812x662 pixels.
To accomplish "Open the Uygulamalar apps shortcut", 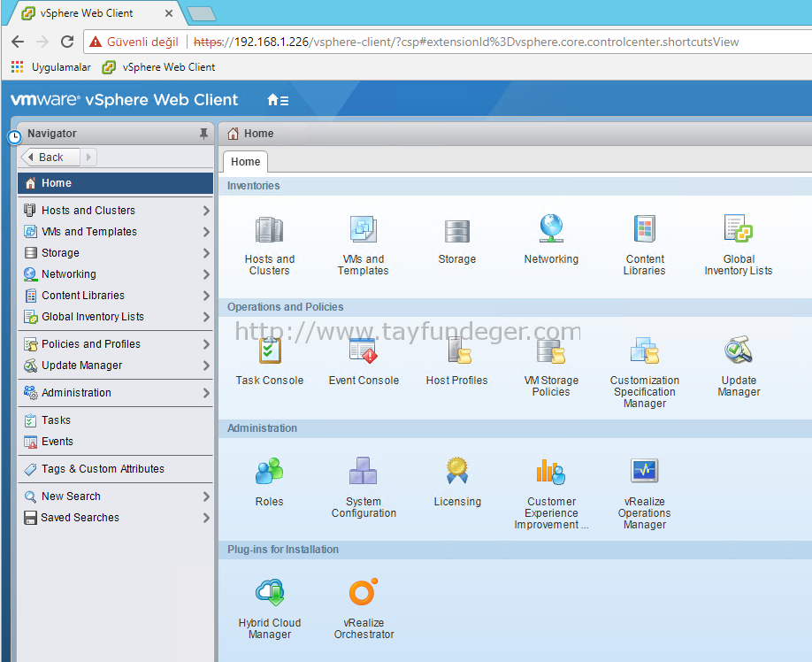I will tap(50, 67).
